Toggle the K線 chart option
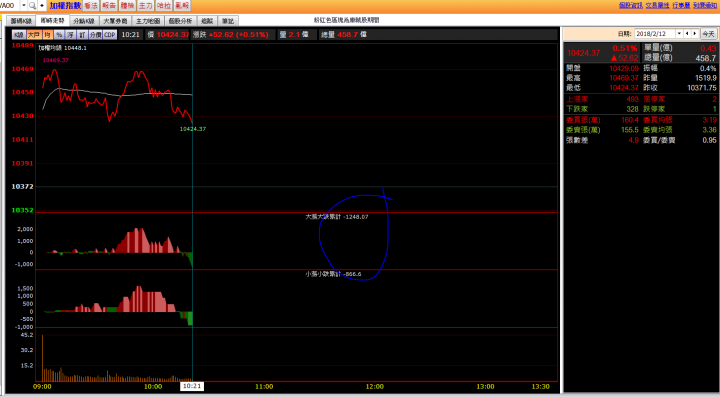The image size is (720, 397). (19, 35)
